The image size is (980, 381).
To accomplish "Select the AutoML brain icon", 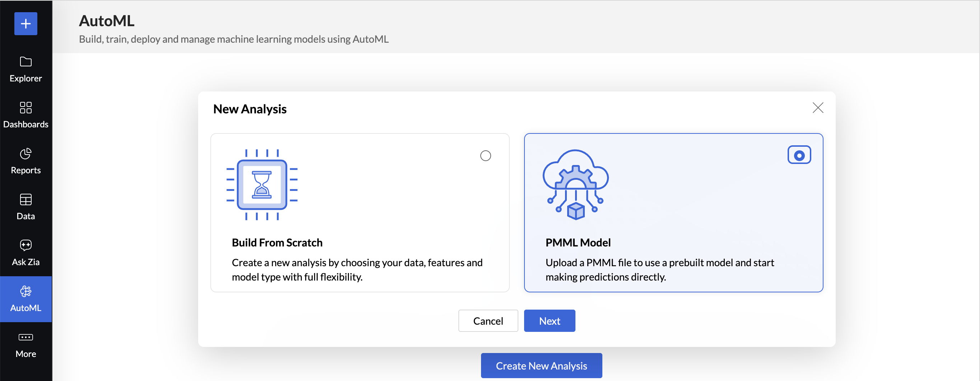I will click(26, 291).
